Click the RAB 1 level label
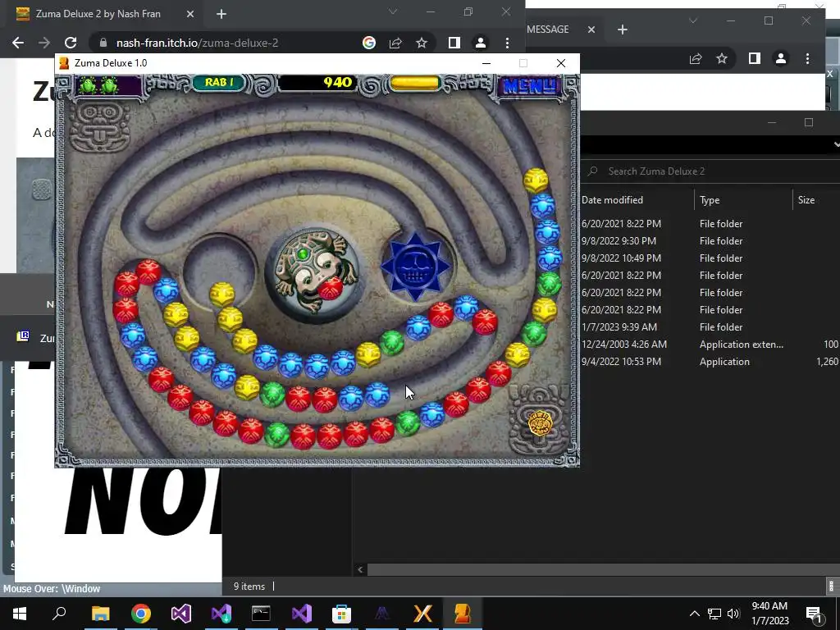Viewport: 840px width, 630px height. coord(218,83)
